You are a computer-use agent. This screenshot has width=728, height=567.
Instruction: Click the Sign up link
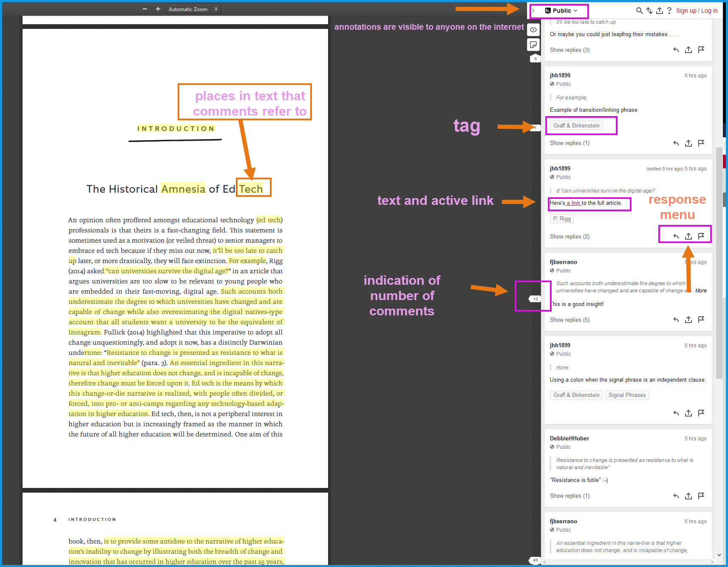(686, 11)
